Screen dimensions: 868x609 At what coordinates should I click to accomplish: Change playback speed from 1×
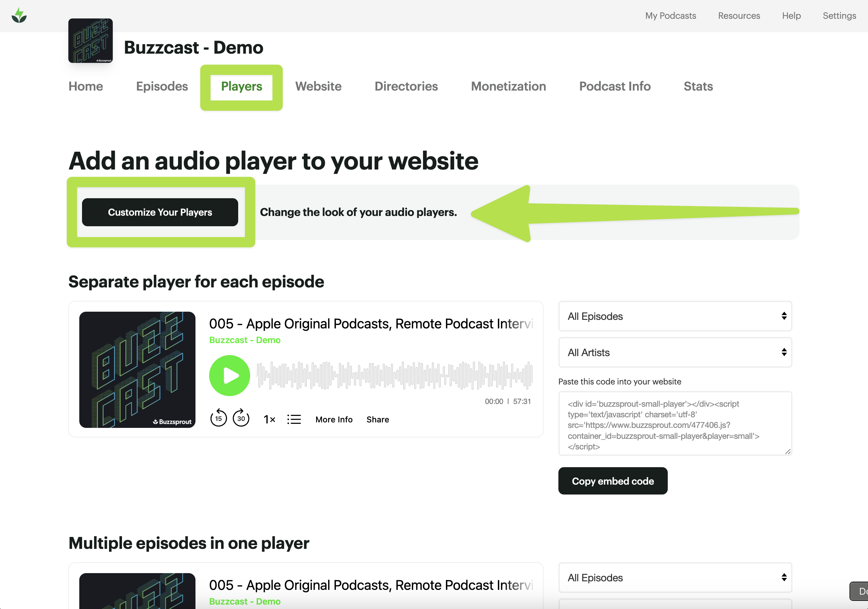[269, 419]
